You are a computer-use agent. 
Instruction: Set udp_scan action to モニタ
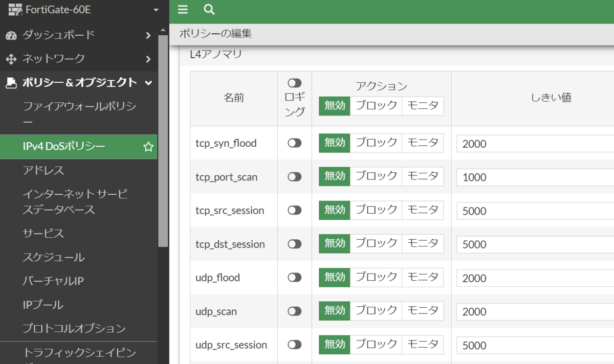coord(423,311)
